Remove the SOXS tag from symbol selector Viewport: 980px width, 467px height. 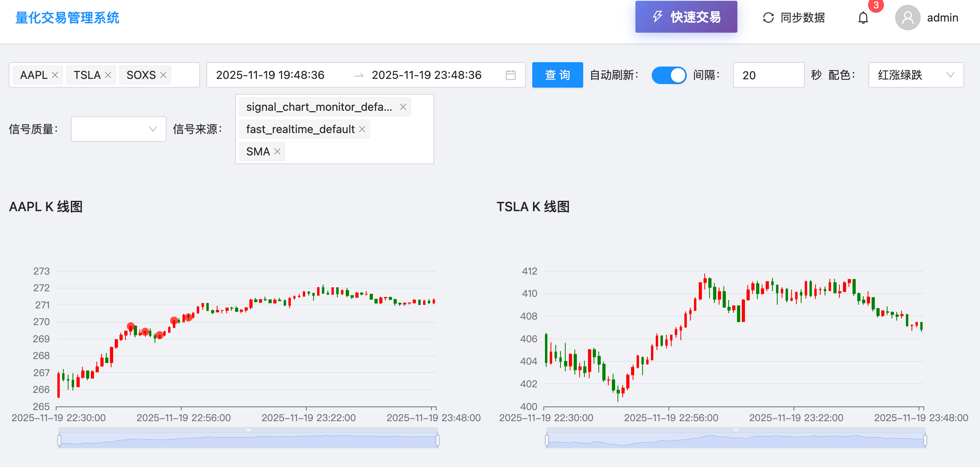coord(163,75)
